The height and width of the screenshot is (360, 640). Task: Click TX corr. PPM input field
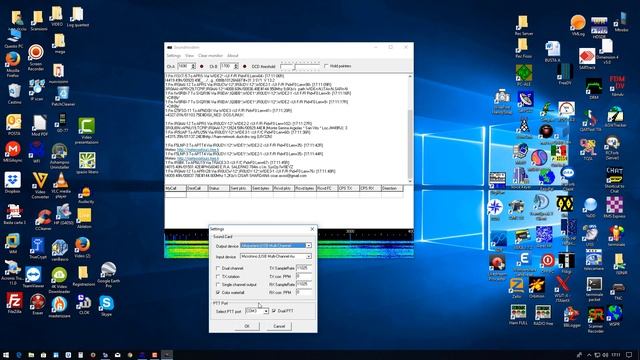[x=304, y=276]
